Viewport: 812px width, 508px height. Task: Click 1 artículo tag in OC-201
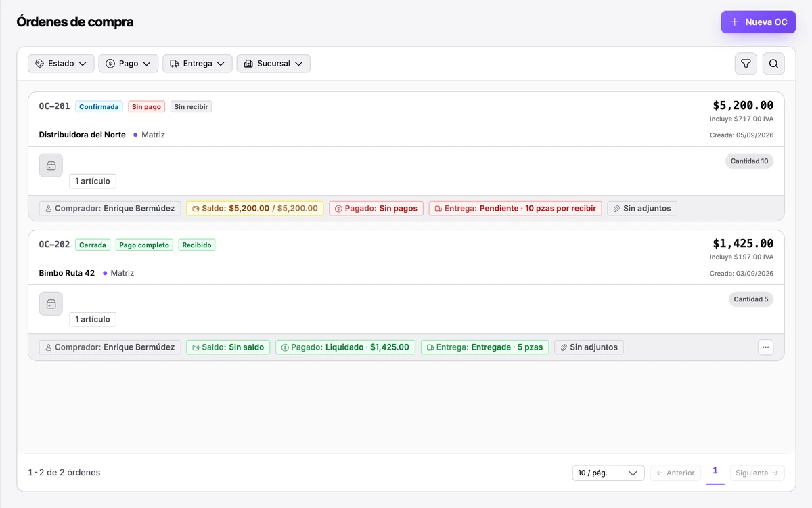coord(93,181)
